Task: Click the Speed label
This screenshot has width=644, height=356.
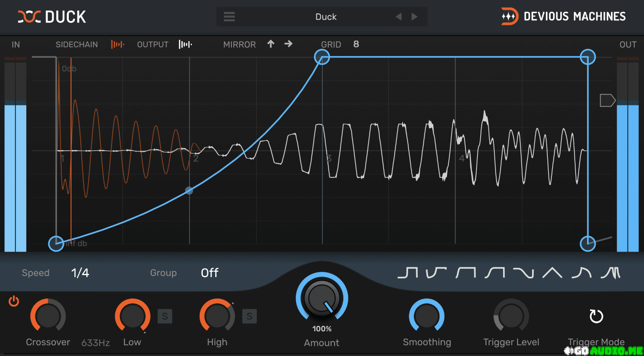Action: pos(35,273)
